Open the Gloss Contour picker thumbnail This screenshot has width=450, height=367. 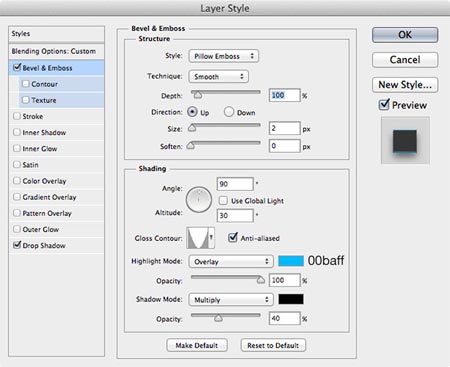pyautogui.click(x=197, y=238)
